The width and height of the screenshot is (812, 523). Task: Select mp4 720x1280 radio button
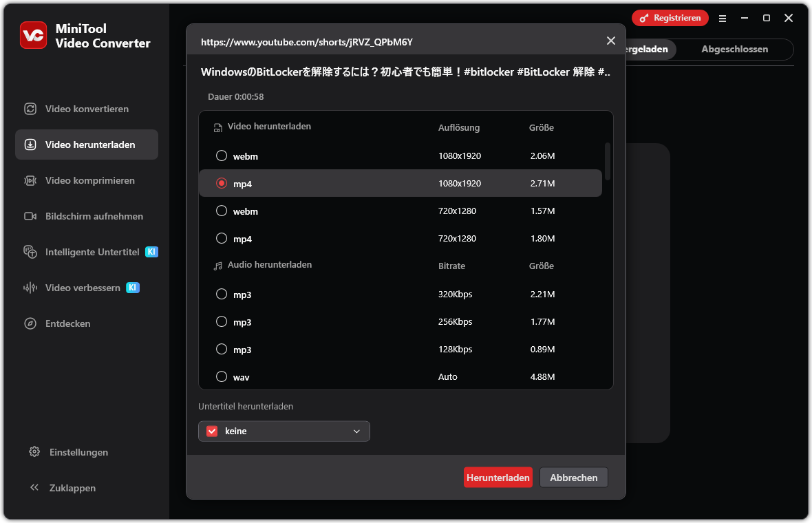pos(221,237)
